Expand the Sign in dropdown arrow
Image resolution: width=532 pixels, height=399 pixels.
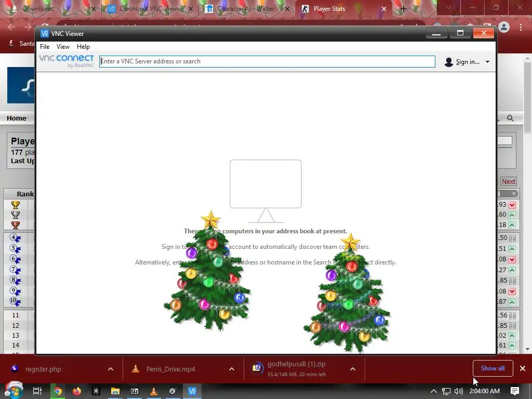487,62
